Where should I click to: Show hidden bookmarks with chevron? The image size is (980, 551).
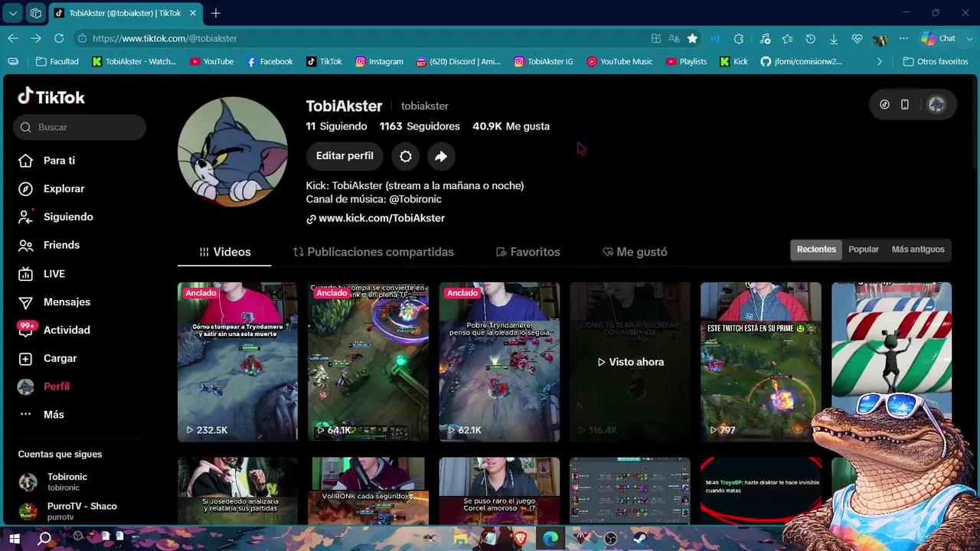pos(879,61)
